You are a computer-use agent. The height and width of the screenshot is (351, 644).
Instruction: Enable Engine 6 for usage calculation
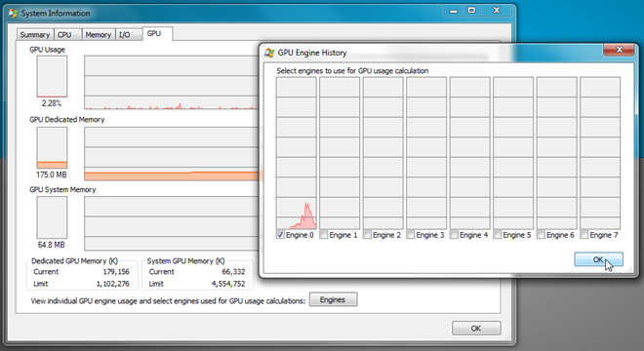click(x=541, y=235)
